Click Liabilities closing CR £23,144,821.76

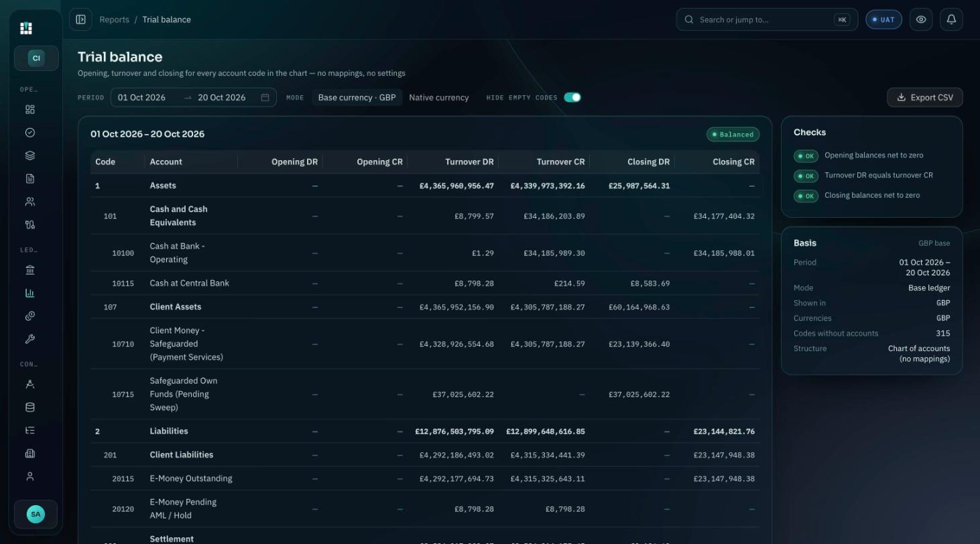click(x=724, y=431)
